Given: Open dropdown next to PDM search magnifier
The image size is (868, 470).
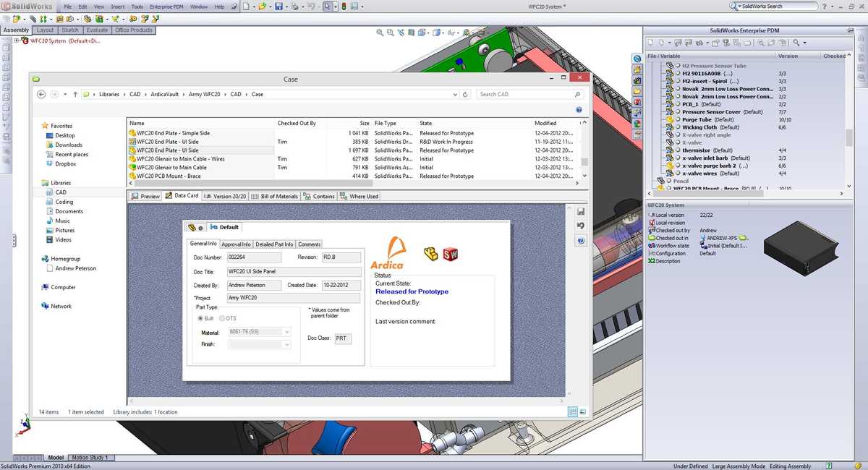Looking at the screenshot, I should (x=804, y=43).
